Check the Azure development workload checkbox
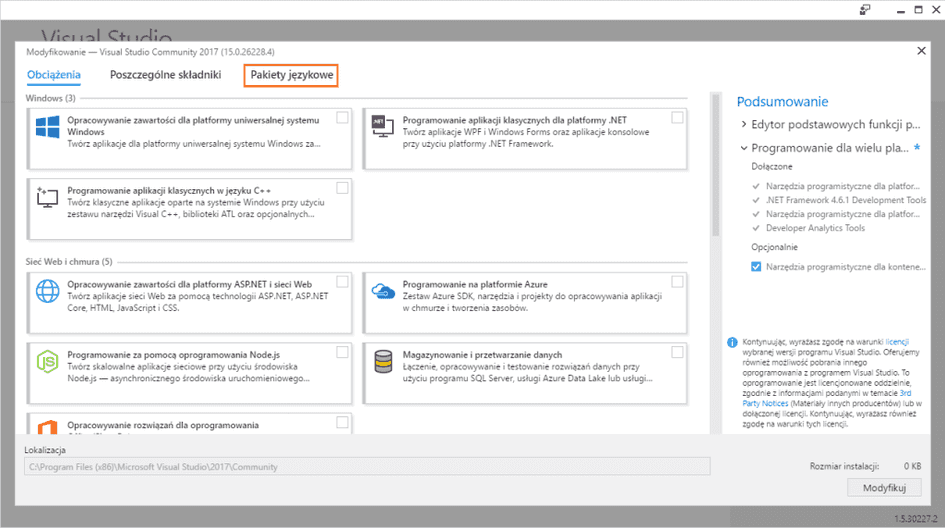The height and width of the screenshot is (528, 945). tap(678, 281)
